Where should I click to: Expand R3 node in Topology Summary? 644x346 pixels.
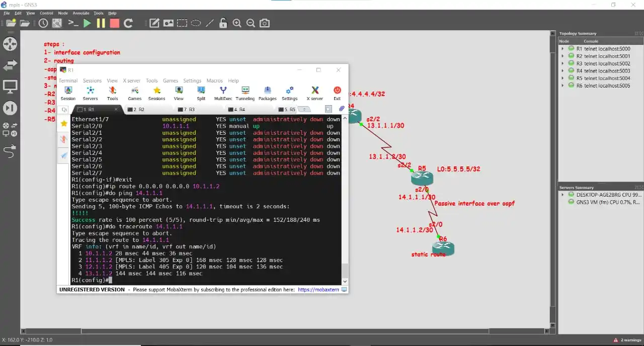coord(563,63)
